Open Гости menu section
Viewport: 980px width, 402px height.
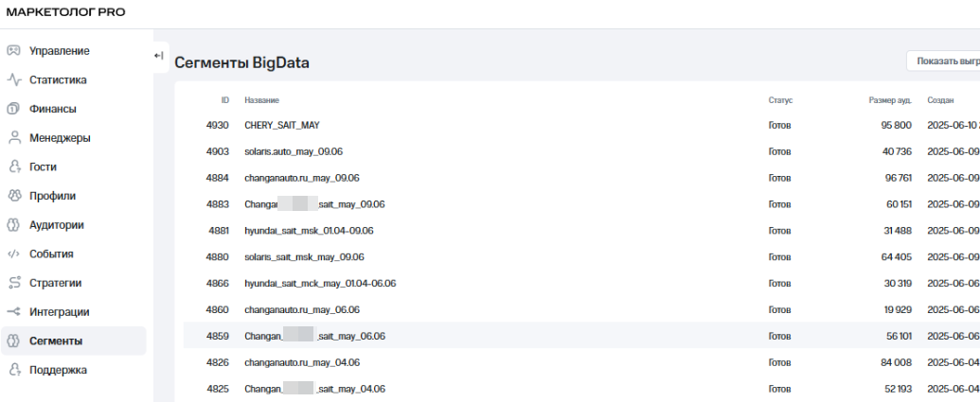click(43, 166)
